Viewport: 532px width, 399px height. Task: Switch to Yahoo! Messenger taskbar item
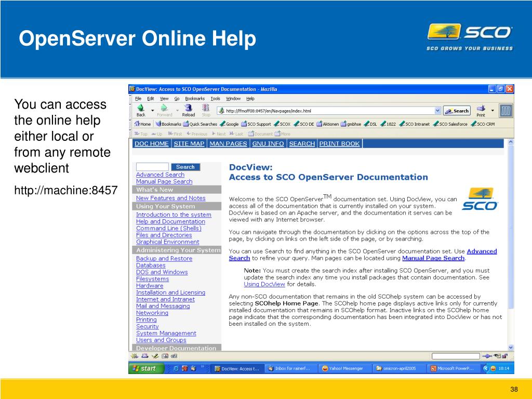(344, 368)
